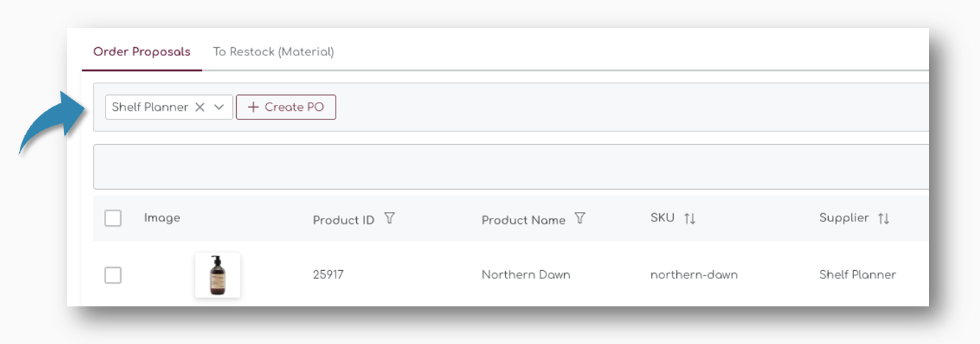Tick the select-all header checkbox
Screen dimensions: 980x344
(x=113, y=219)
